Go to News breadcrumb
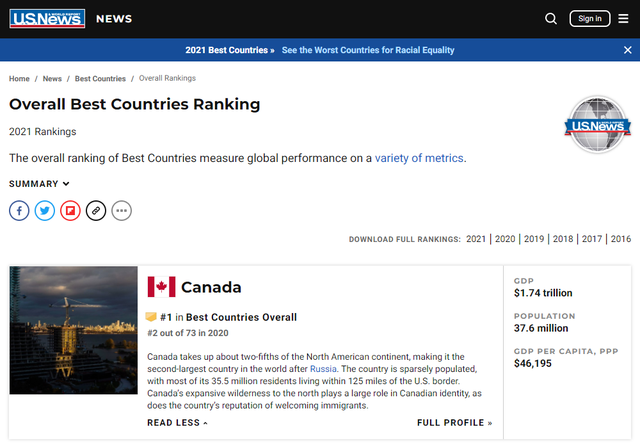The height and width of the screenshot is (443, 640). click(52, 78)
